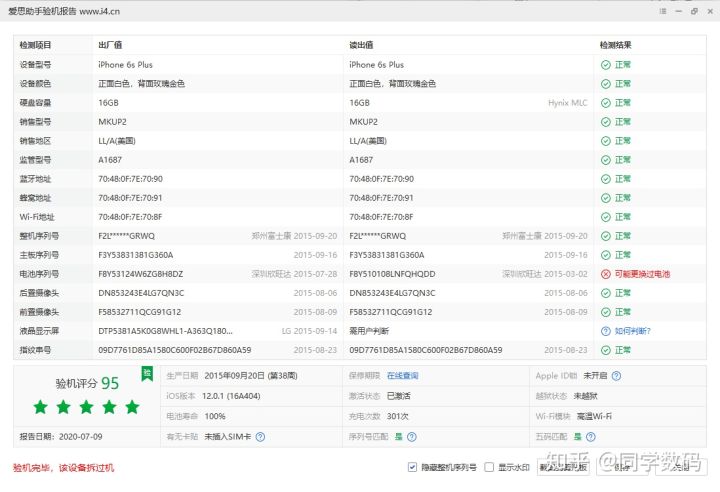The height and width of the screenshot is (492, 720).
Task: Click read front camera serial F58532711QCG91G12
Action: (391, 312)
